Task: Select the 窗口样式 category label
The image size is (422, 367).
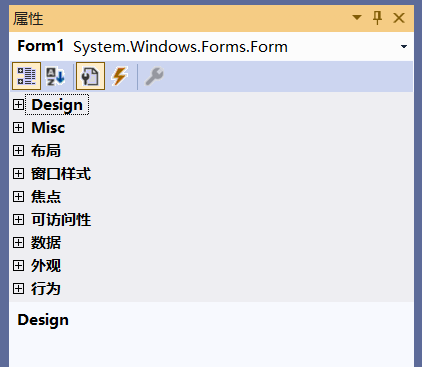Action: (61, 174)
